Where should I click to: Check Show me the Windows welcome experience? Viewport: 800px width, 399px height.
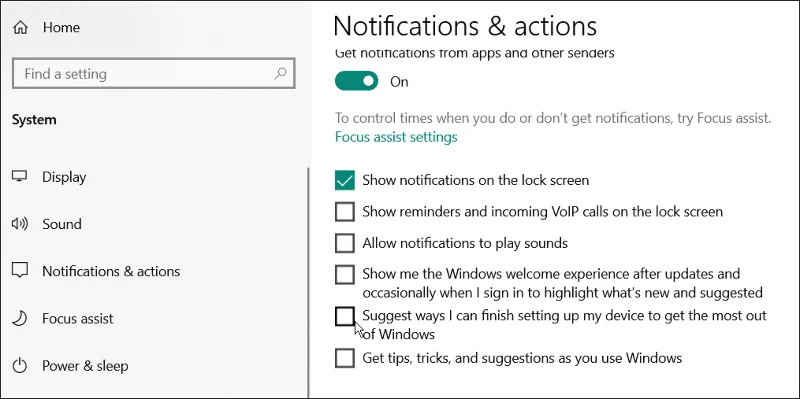point(345,275)
